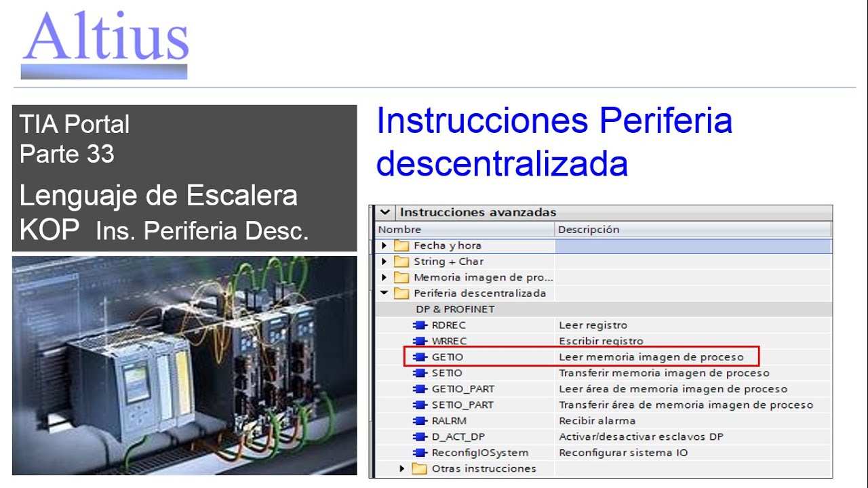Select the SETIO_PART instruction name

pos(462,405)
